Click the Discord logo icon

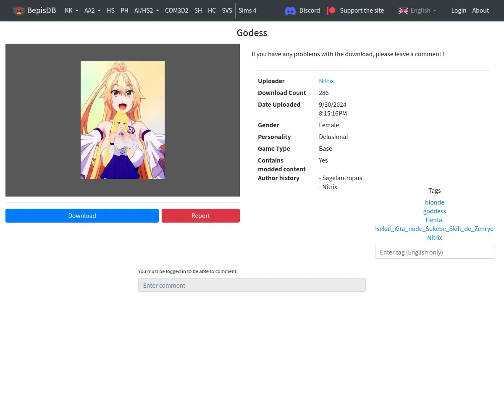(x=290, y=10)
